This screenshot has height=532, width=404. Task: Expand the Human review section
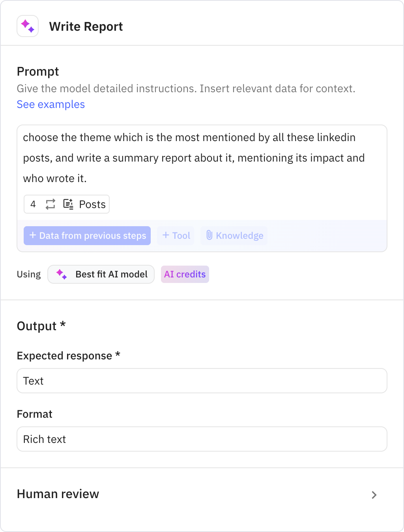[374, 494]
